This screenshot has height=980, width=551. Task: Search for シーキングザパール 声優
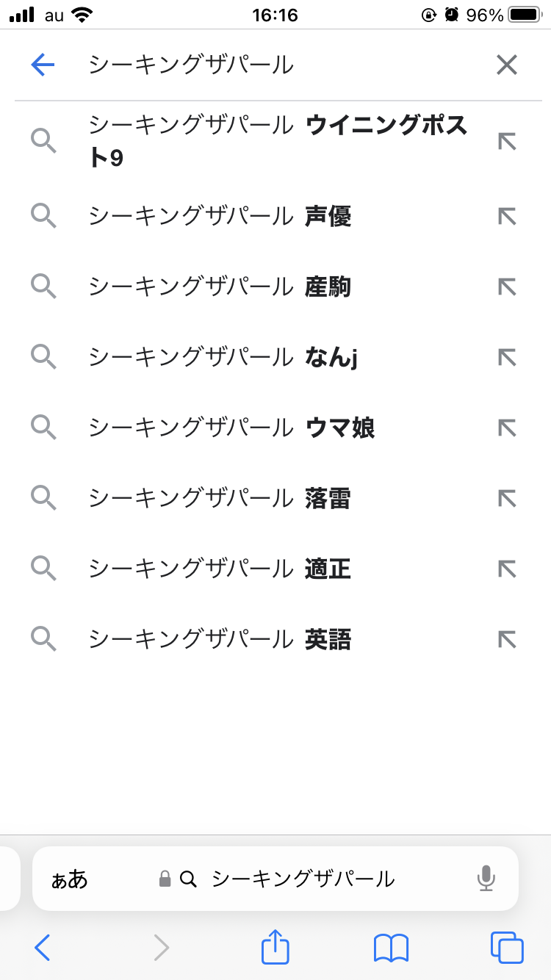pyautogui.click(x=219, y=216)
